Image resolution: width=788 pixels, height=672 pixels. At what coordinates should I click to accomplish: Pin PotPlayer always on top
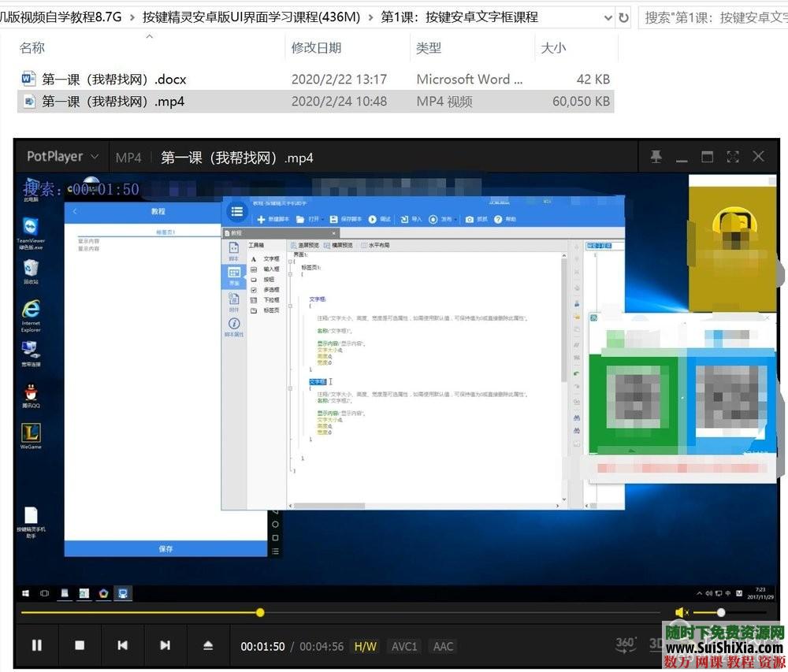tap(656, 157)
